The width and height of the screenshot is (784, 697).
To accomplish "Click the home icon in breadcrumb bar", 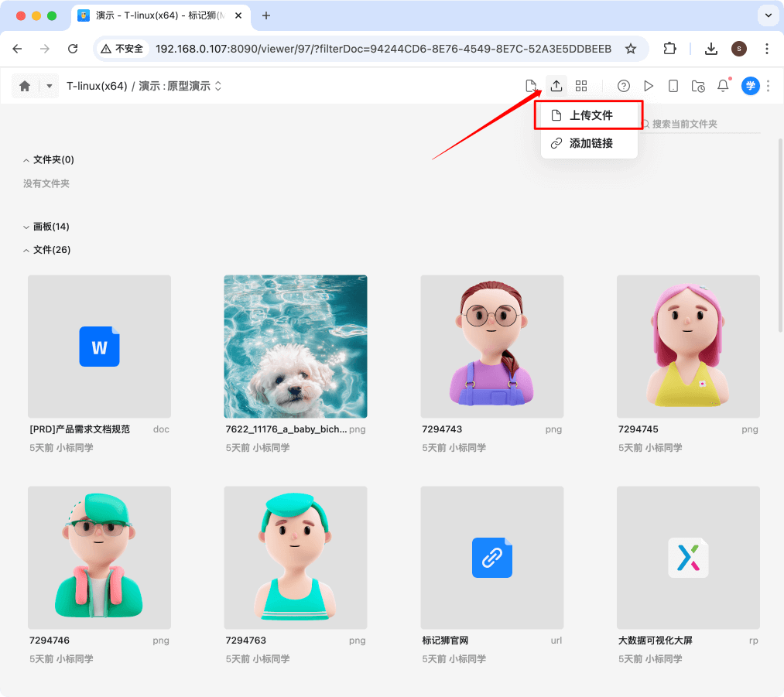I will pos(25,87).
